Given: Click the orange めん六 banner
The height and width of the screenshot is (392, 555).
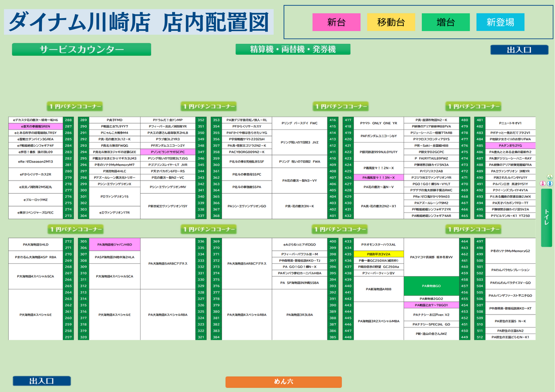Looking at the screenshot, I should point(284,382).
